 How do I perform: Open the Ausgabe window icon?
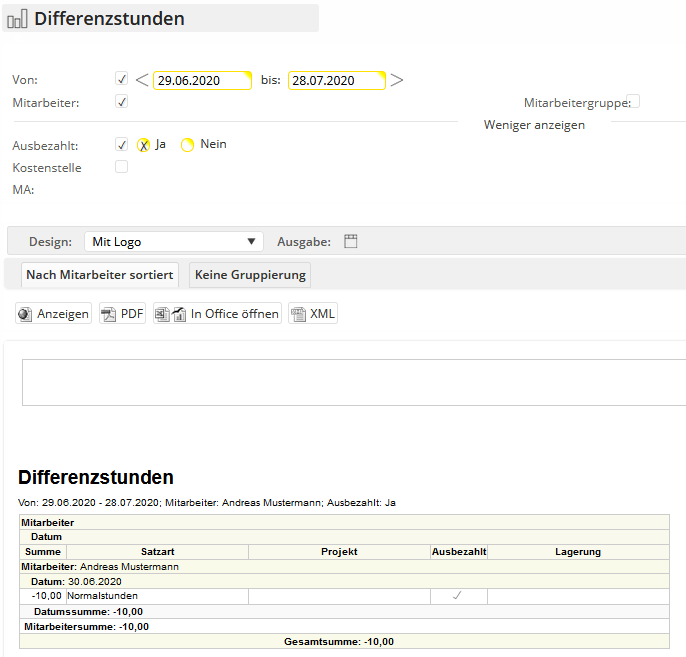(350, 241)
